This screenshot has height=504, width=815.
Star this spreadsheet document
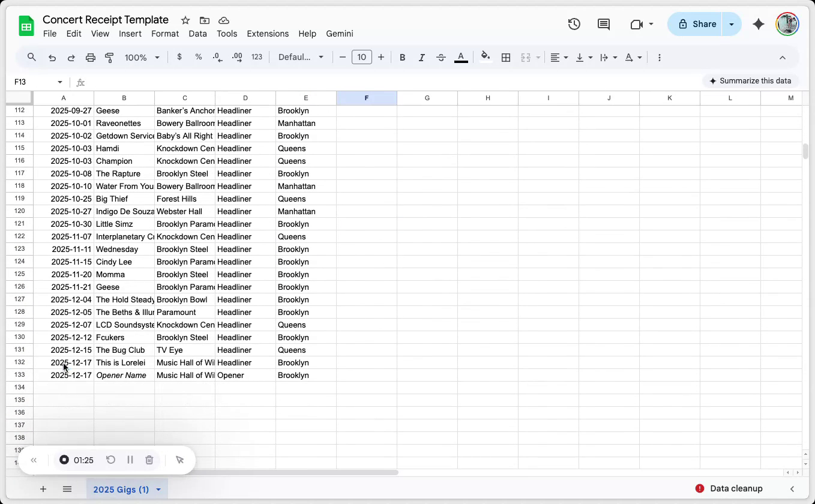coord(185,20)
